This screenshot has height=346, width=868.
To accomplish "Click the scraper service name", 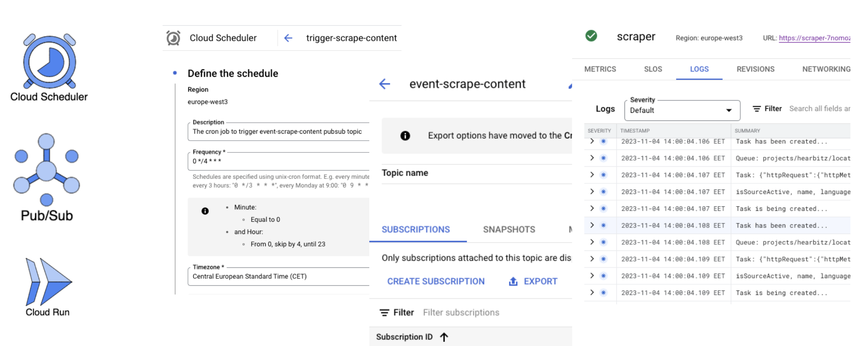I will coord(636,37).
